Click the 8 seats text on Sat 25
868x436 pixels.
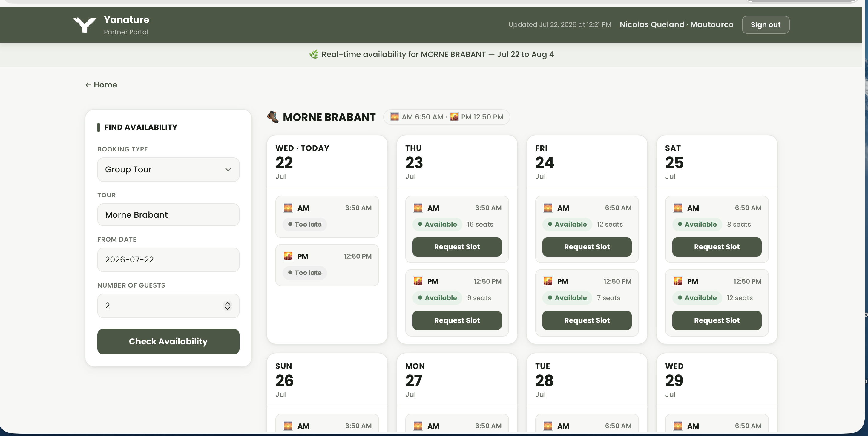point(739,224)
